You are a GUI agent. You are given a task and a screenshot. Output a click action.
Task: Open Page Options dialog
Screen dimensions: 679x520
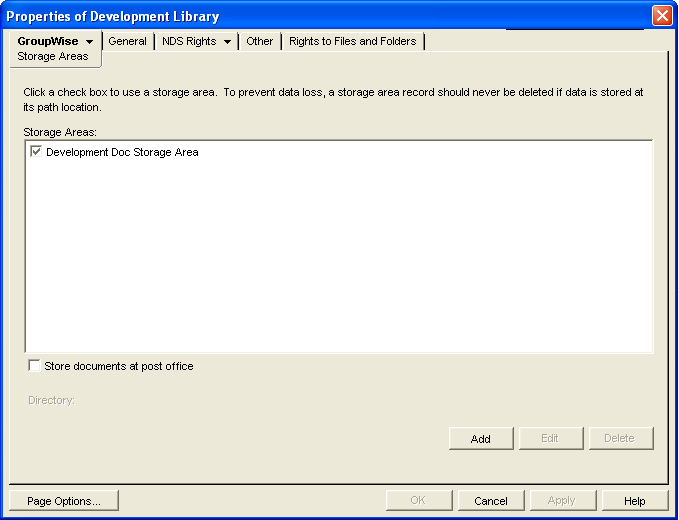point(64,501)
